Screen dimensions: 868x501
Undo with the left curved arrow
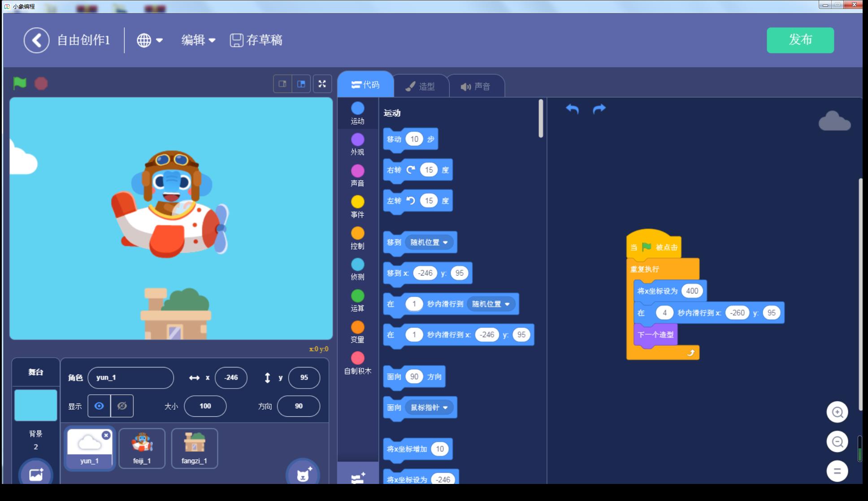tap(572, 109)
